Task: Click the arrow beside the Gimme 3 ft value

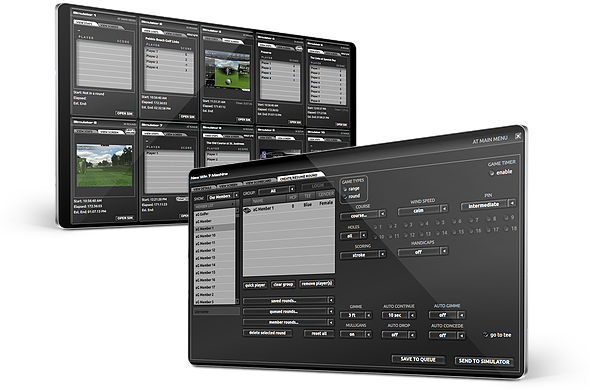Action: 368,315
